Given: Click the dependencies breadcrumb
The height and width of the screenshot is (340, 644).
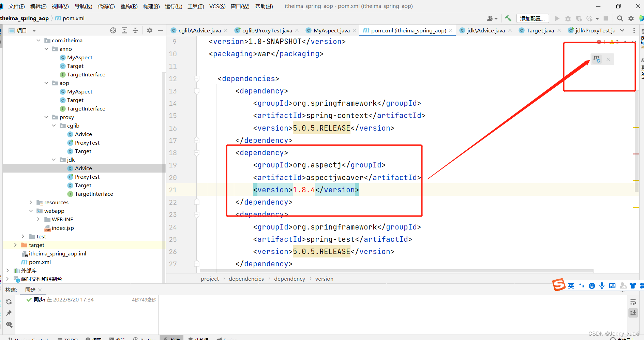Looking at the screenshot, I should click(246, 279).
